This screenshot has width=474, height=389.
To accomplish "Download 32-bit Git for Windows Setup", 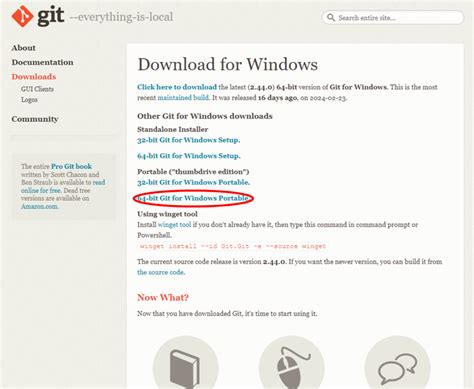I will 189,140.
